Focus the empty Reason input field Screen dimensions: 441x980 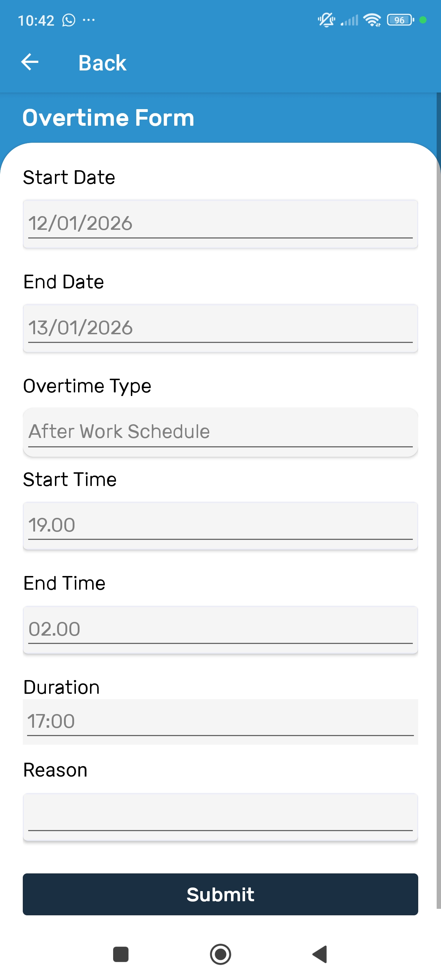[x=220, y=816]
